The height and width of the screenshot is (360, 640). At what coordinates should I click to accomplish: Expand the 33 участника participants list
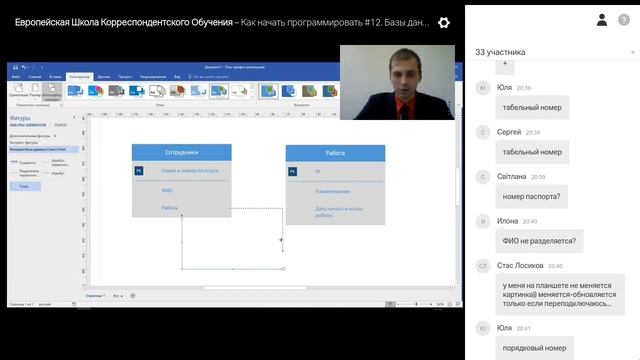(x=632, y=52)
